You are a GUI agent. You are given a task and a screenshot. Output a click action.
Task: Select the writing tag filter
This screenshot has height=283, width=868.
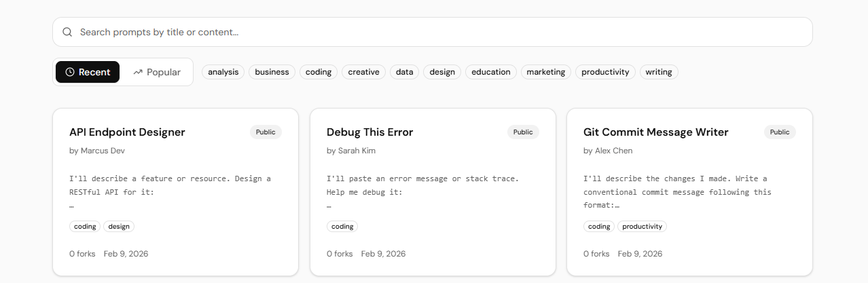click(x=659, y=72)
